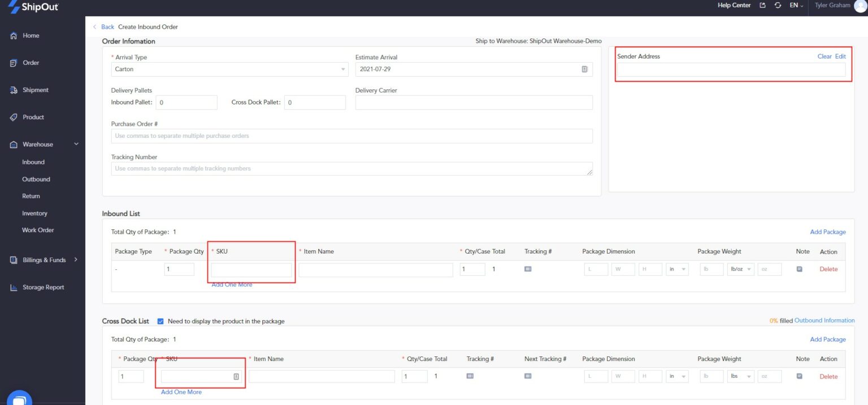The image size is (868, 405).
Task: Open the Estimate Arrival date picker
Action: click(x=584, y=69)
